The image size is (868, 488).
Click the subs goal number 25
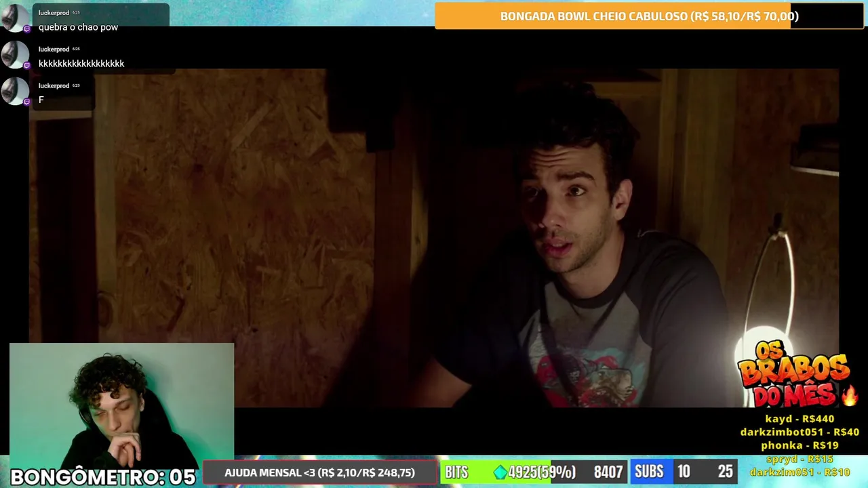click(x=726, y=472)
